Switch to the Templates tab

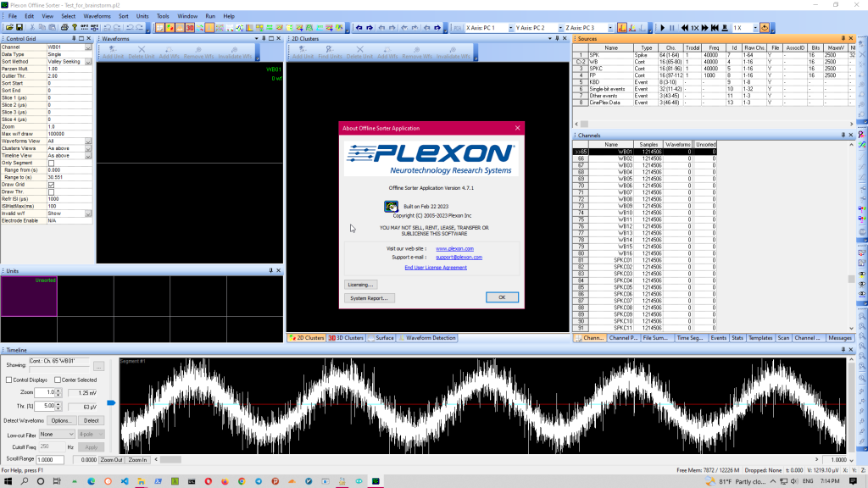[x=760, y=337]
